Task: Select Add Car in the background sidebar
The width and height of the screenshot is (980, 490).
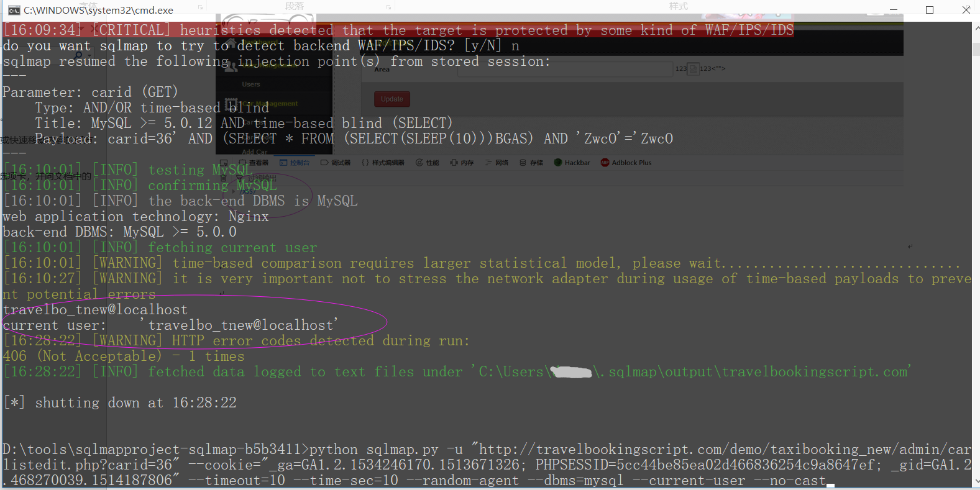Action: [x=255, y=152]
